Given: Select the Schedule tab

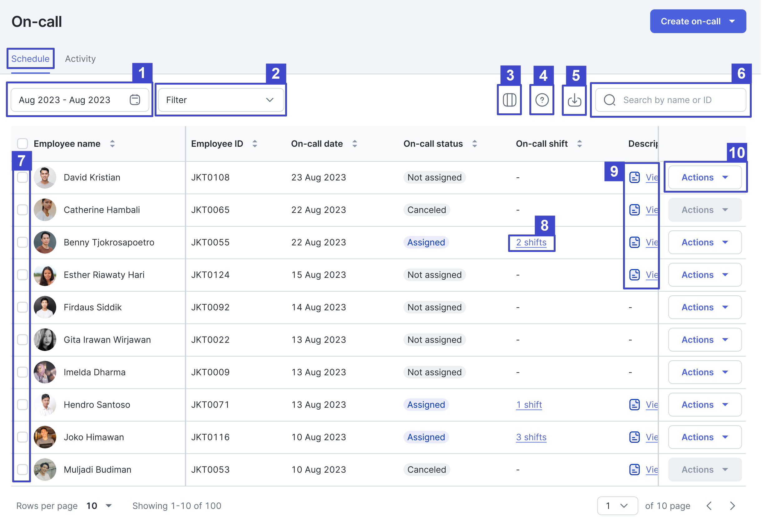Looking at the screenshot, I should 30,59.
